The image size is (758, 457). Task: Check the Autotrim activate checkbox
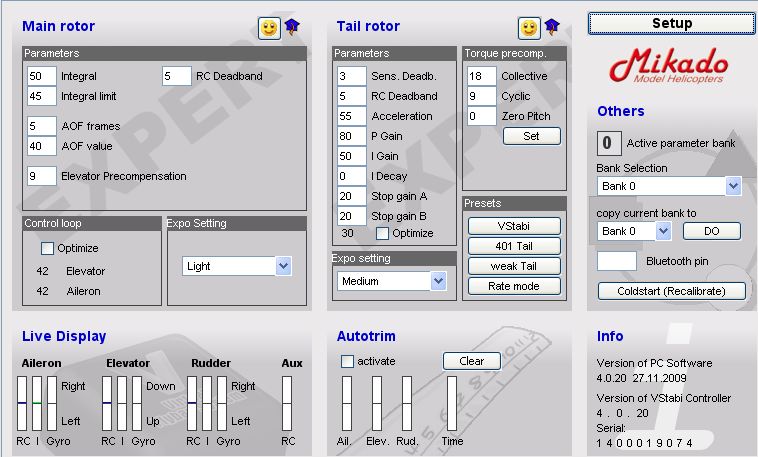348,361
